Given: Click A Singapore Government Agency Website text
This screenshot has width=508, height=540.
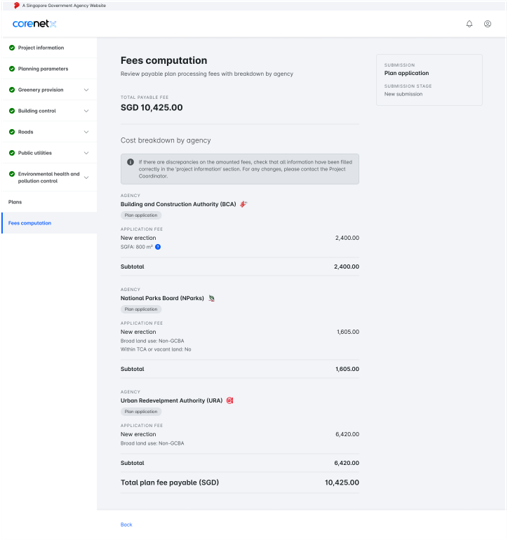Looking at the screenshot, I should [x=64, y=5].
